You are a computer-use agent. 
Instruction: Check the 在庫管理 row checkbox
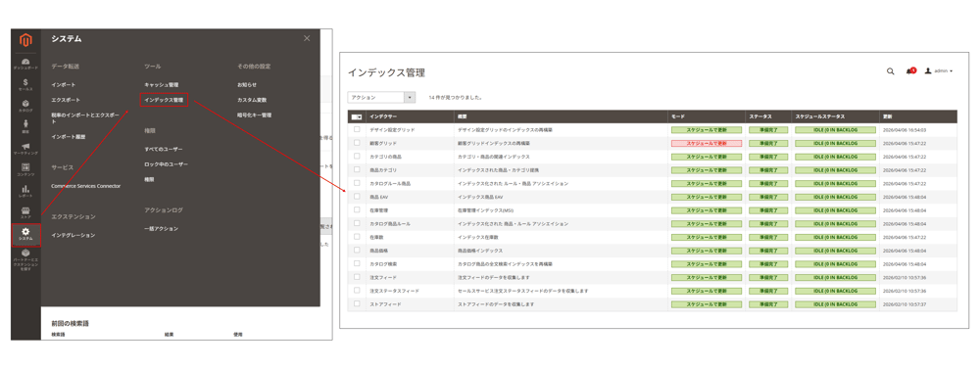click(x=357, y=209)
